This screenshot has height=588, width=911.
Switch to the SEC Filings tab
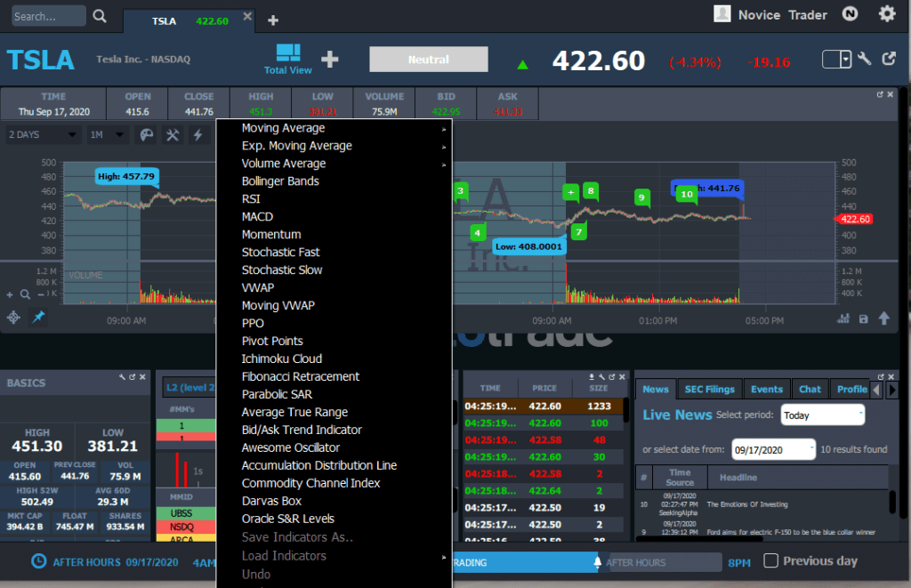(x=709, y=389)
